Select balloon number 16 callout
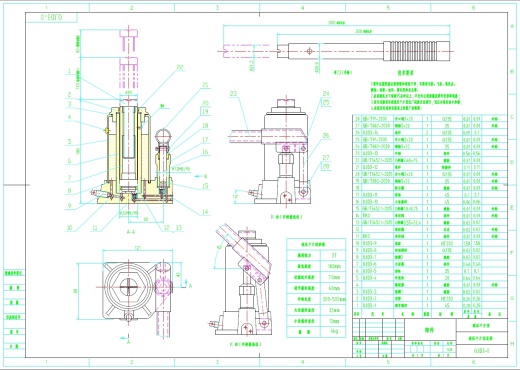The width and height of the screenshot is (520, 370). pos(205,152)
